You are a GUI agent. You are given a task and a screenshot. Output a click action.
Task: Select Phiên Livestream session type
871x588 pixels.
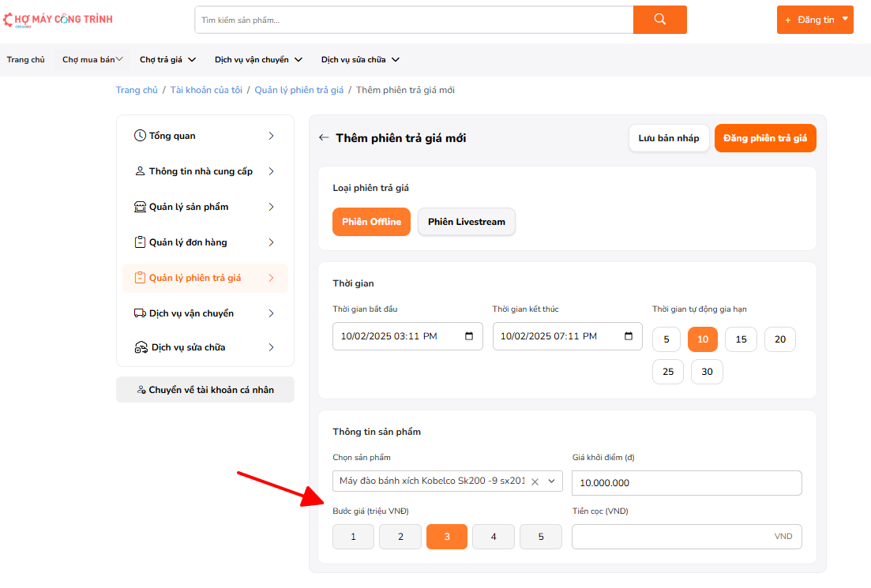tap(466, 222)
